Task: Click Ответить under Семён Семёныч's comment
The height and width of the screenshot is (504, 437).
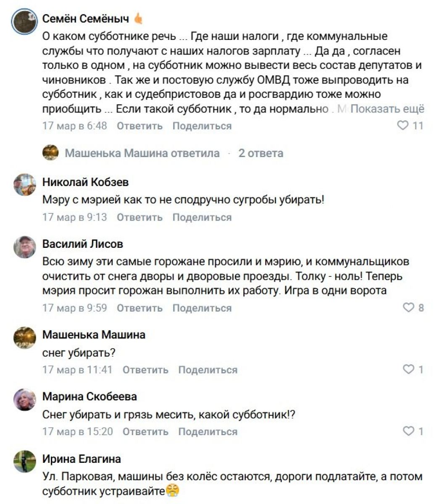Action: tap(140, 126)
